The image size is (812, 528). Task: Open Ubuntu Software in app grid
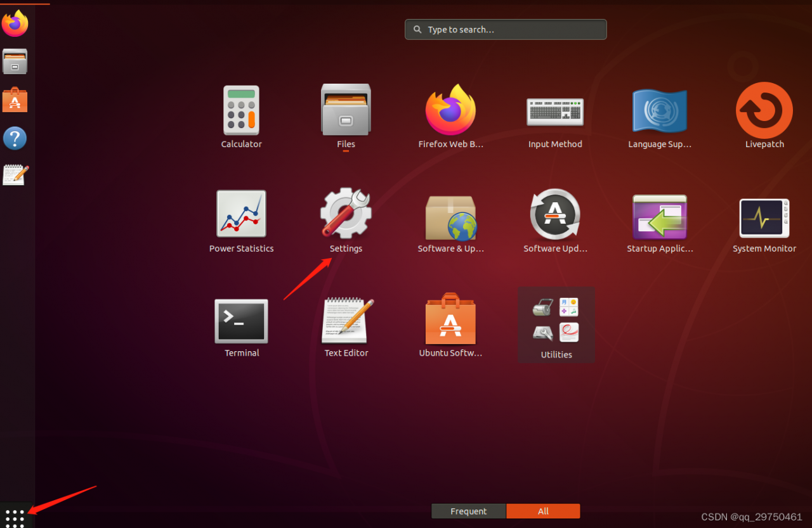[x=450, y=319]
